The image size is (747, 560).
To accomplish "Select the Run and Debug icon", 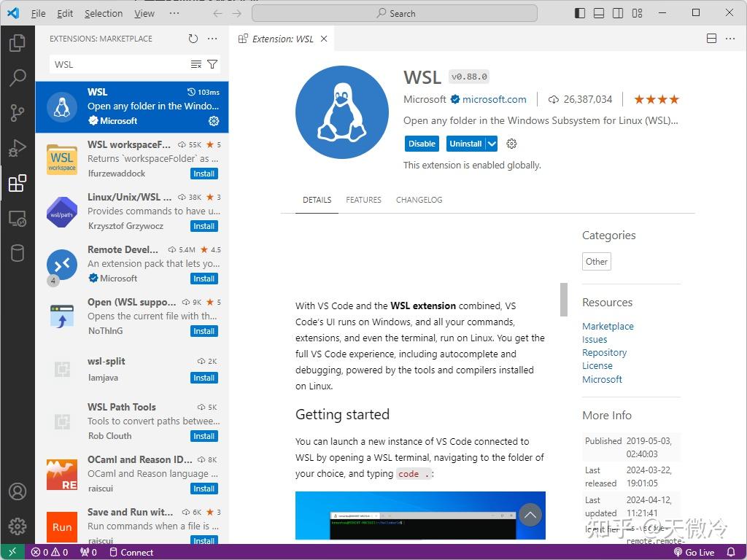I will 18,148.
